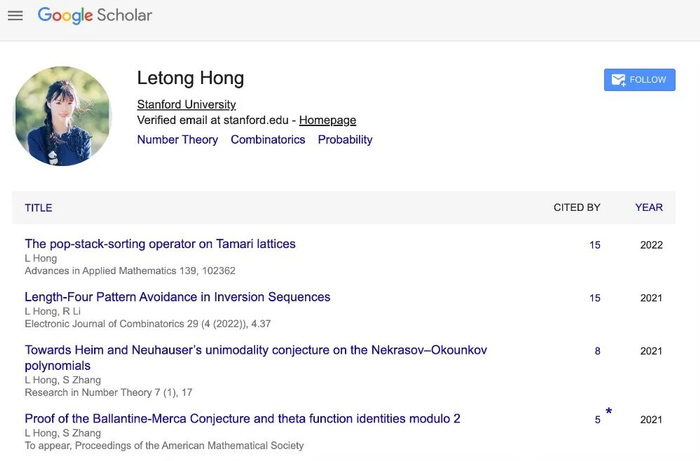View 15 citations of the Inversion Sequences paper
The image size is (700, 461).
point(595,298)
